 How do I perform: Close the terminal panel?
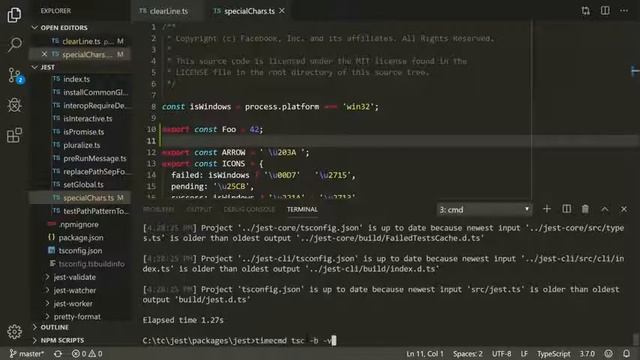click(624, 209)
